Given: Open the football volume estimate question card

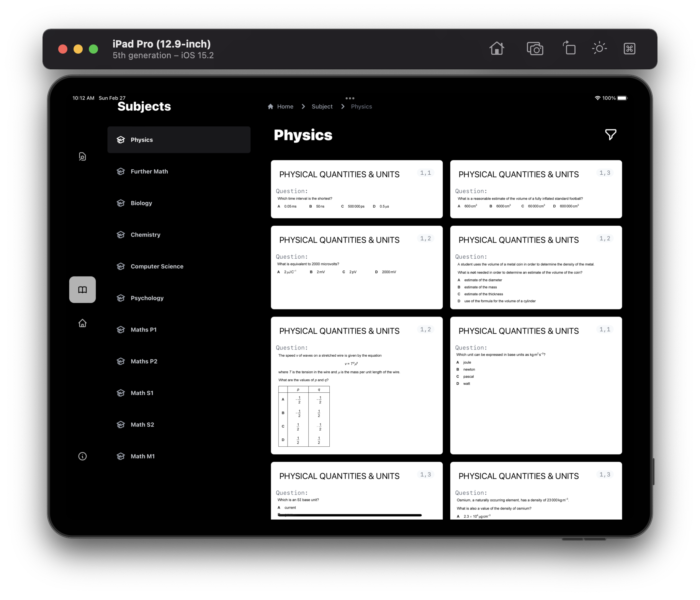Looking at the screenshot, I should [x=536, y=189].
